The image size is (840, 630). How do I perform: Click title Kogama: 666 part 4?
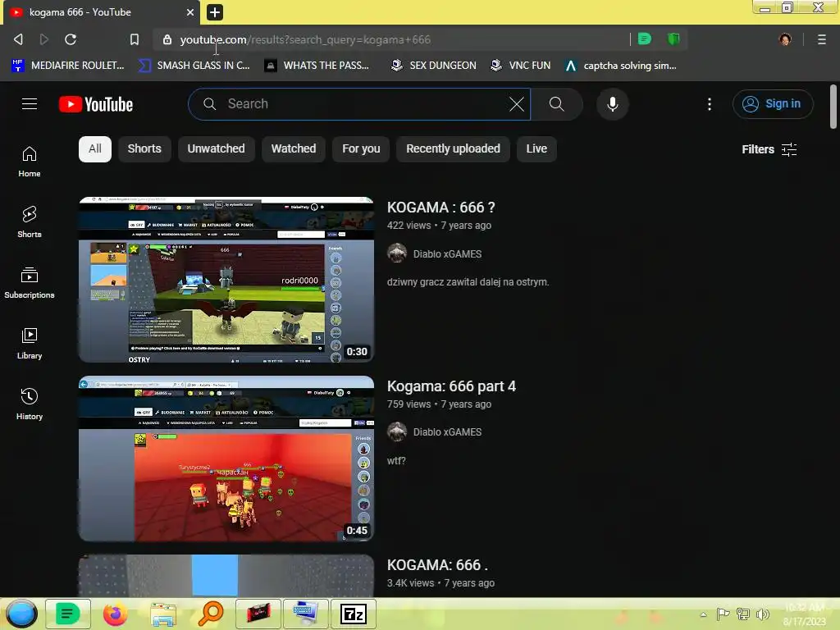click(451, 386)
